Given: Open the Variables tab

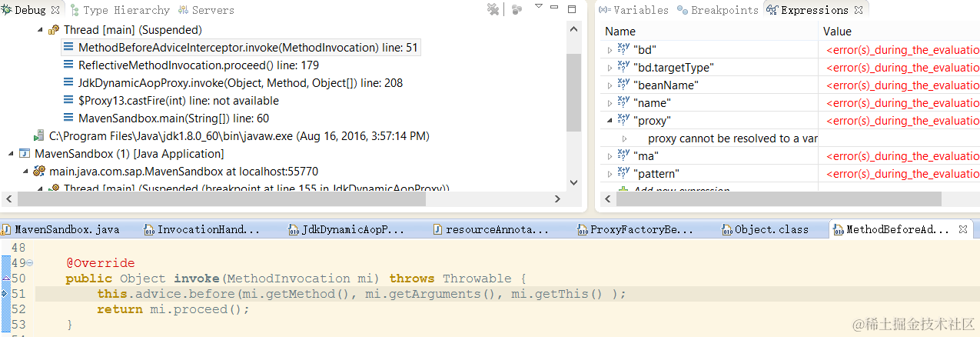Looking at the screenshot, I should [x=634, y=10].
